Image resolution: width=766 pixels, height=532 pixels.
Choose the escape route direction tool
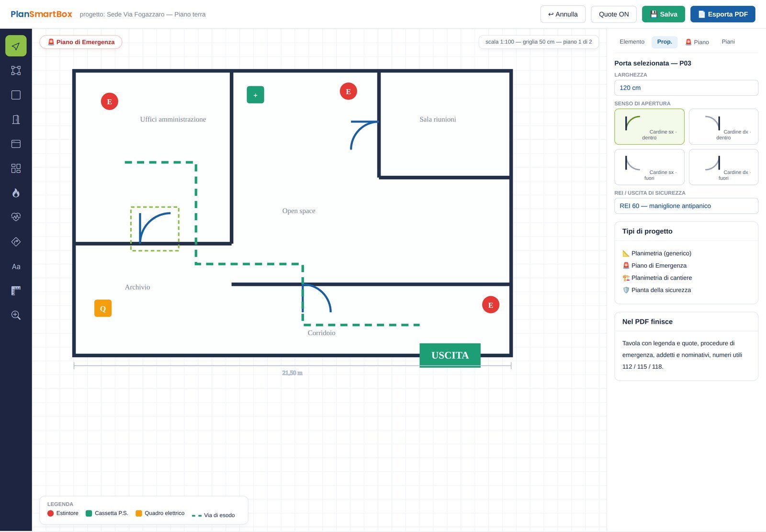(16, 242)
